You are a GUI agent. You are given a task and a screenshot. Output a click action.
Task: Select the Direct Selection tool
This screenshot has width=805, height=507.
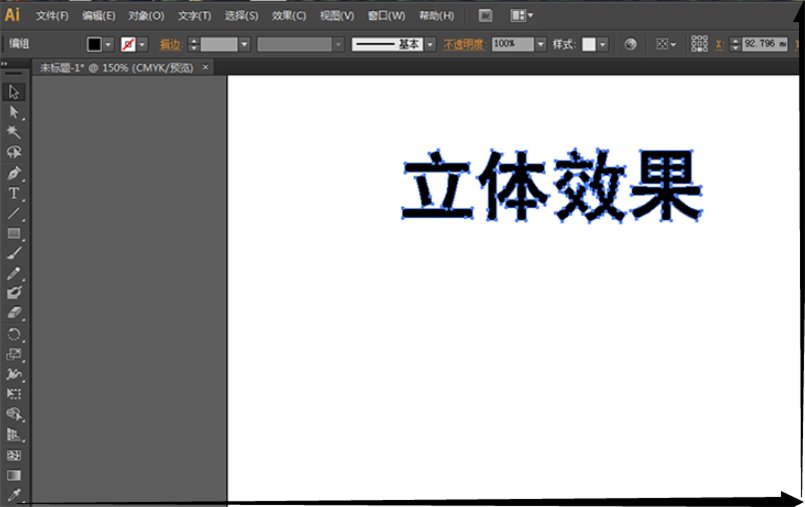point(14,112)
